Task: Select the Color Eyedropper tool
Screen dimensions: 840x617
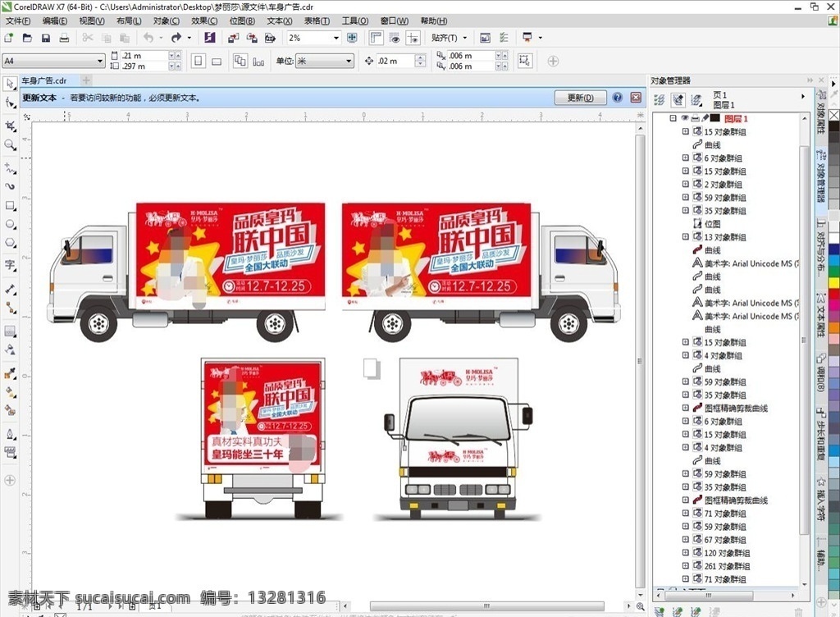Action: (x=10, y=374)
